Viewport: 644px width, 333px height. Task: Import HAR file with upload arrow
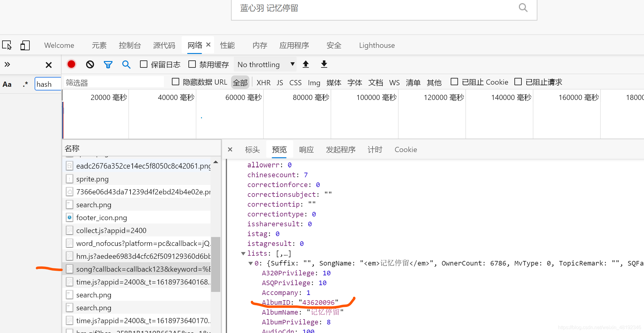click(306, 64)
